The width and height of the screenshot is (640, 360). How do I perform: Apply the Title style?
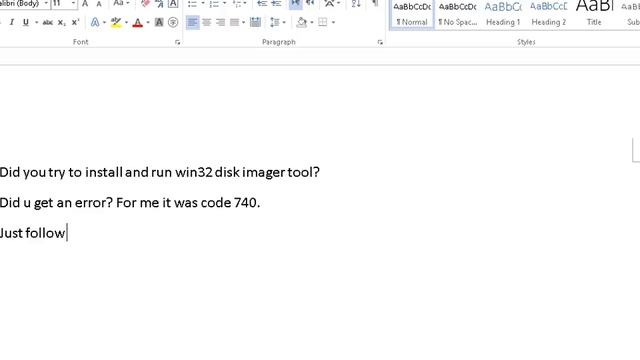click(x=594, y=14)
